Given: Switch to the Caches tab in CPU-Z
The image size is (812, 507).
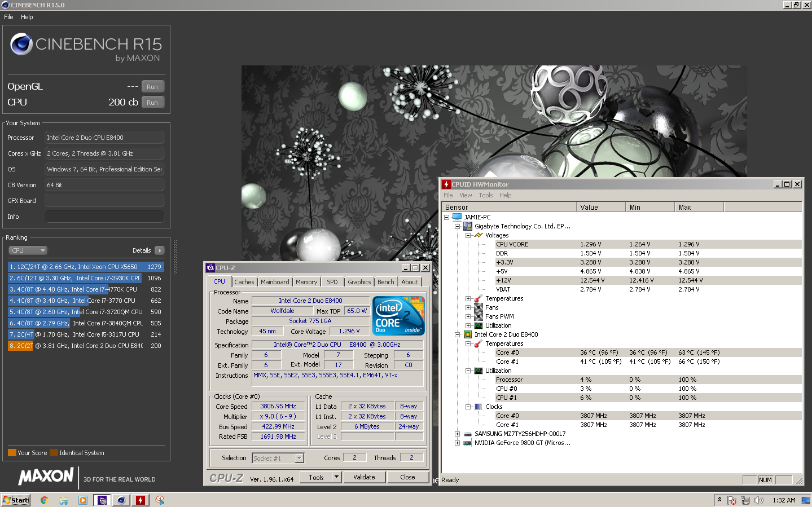Looking at the screenshot, I should click(x=244, y=282).
